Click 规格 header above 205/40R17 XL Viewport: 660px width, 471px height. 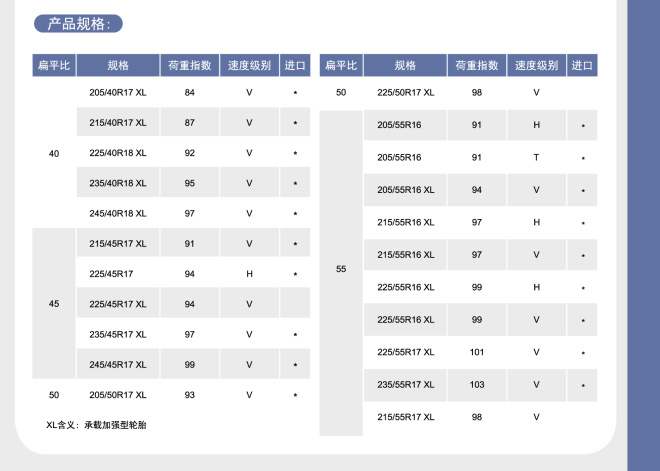(118, 65)
